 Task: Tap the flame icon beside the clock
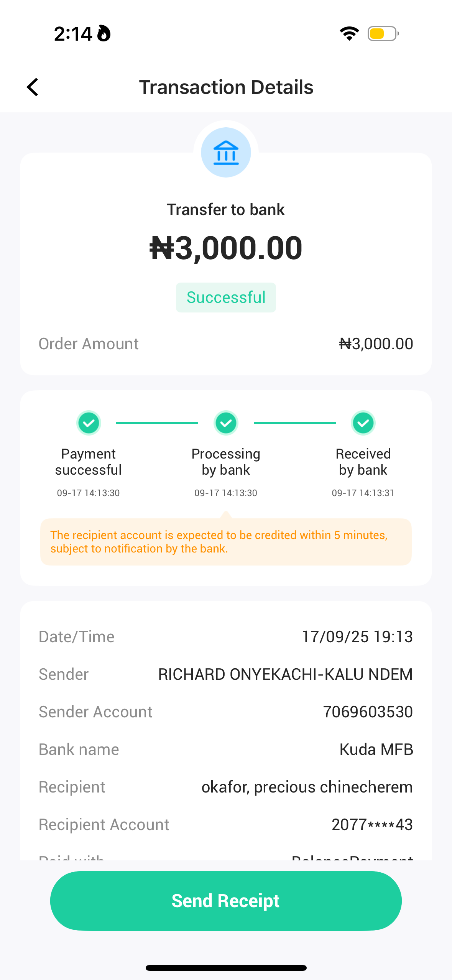(104, 33)
